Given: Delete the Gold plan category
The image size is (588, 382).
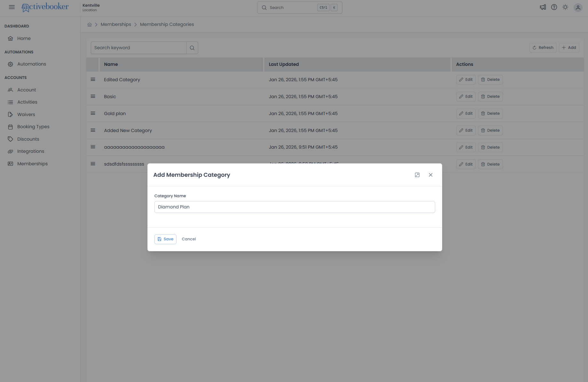Looking at the screenshot, I should (x=490, y=113).
